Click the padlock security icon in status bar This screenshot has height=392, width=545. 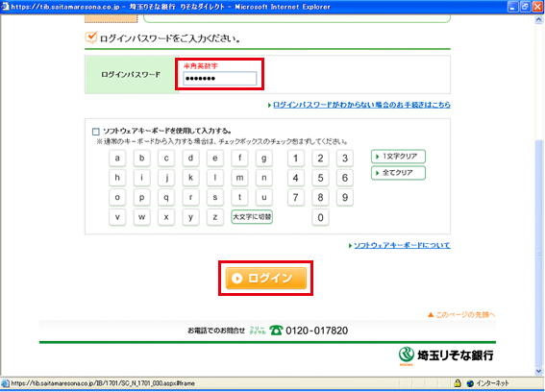pos(458,383)
